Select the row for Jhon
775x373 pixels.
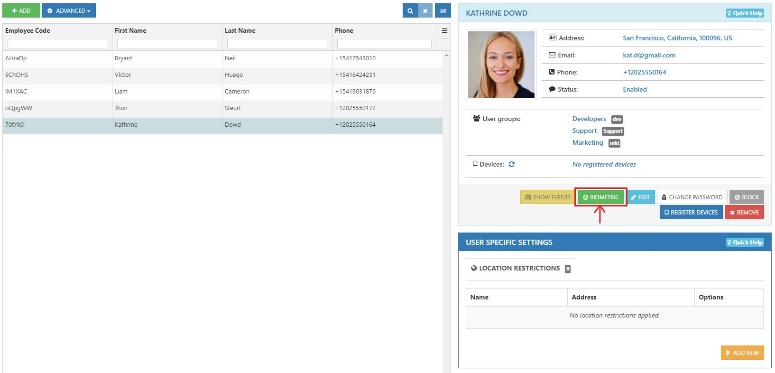pyautogui.click(x=222, y=108)
